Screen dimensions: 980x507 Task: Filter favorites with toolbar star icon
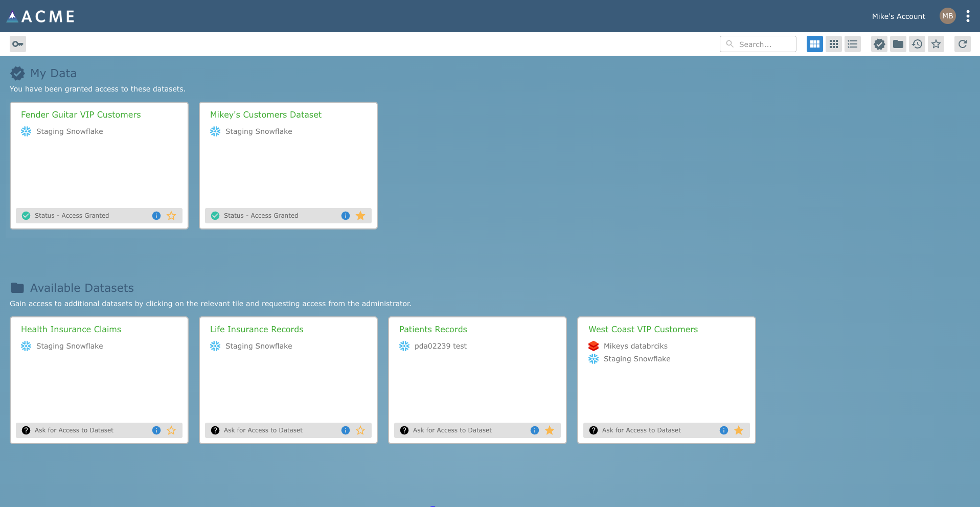[x=936, y=44]
